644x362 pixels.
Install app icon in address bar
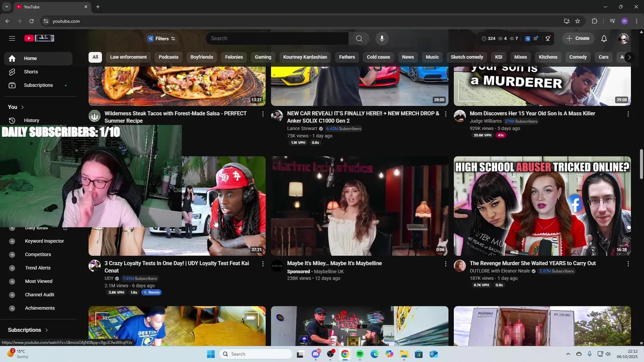(x=567, y=21)
